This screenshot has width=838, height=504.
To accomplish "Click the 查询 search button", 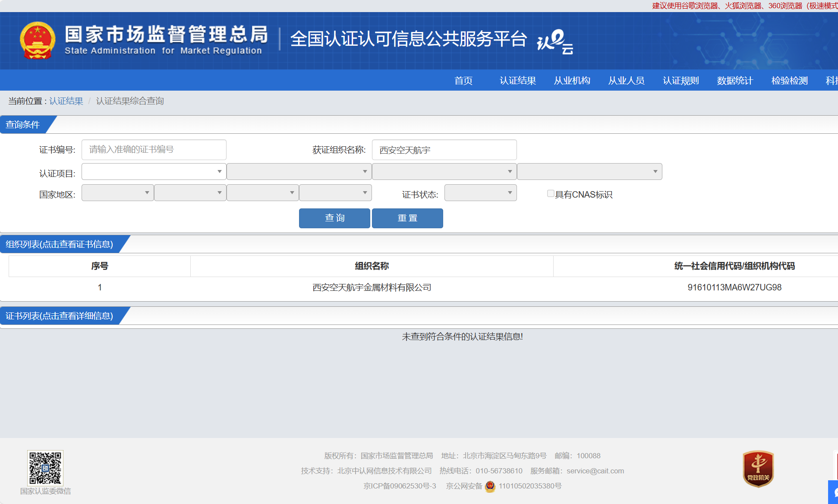I will coord(334,218).
